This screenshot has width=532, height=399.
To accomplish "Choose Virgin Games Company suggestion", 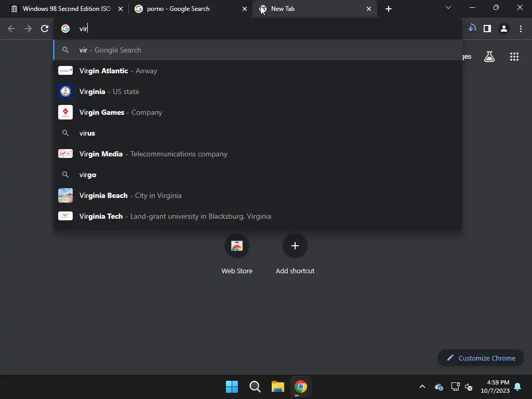I will click(x=258, y=112).
